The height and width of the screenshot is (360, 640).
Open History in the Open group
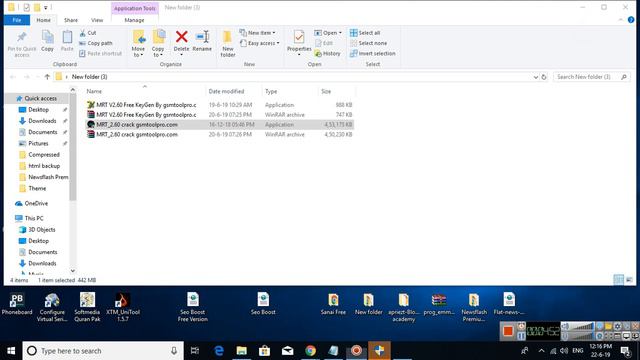(x=327, y=53)
